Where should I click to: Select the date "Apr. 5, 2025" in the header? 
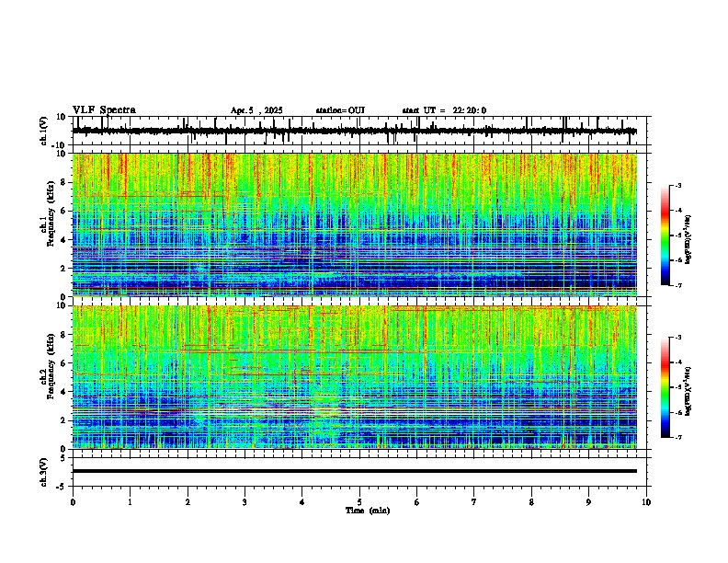tap(256, 110)
